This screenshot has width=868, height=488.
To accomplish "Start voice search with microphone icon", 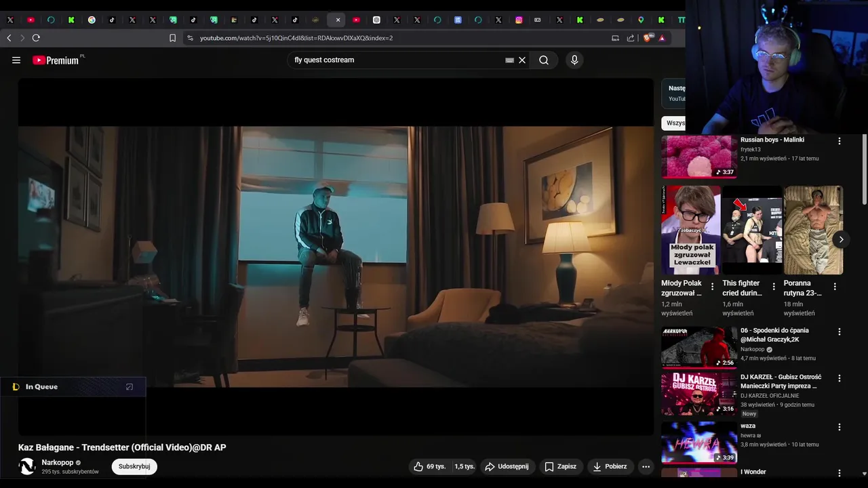I will tap(574, 60).
